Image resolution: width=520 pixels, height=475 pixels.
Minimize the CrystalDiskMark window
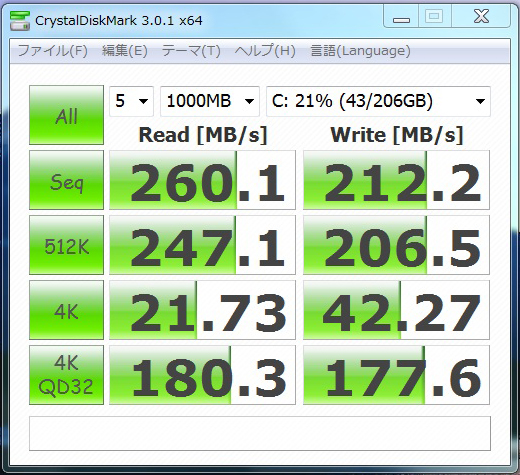click(x=401, y=17)
